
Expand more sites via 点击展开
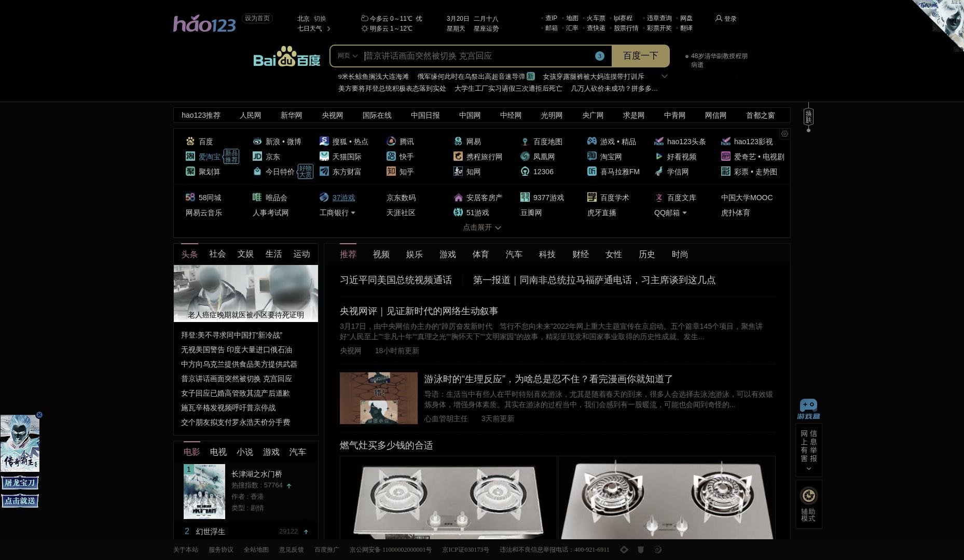(482, 227)
